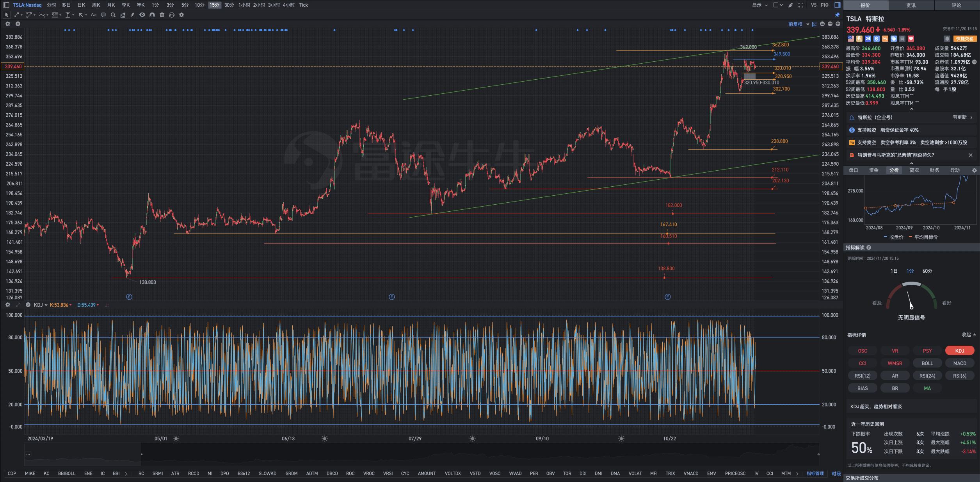Open the 前复权 adjustment dropdown

tap(799, 24)
